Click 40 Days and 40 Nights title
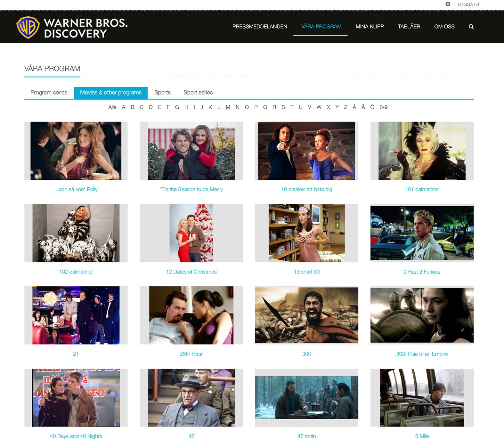Screen dimensions: 504x444 [x=76, y=436]
